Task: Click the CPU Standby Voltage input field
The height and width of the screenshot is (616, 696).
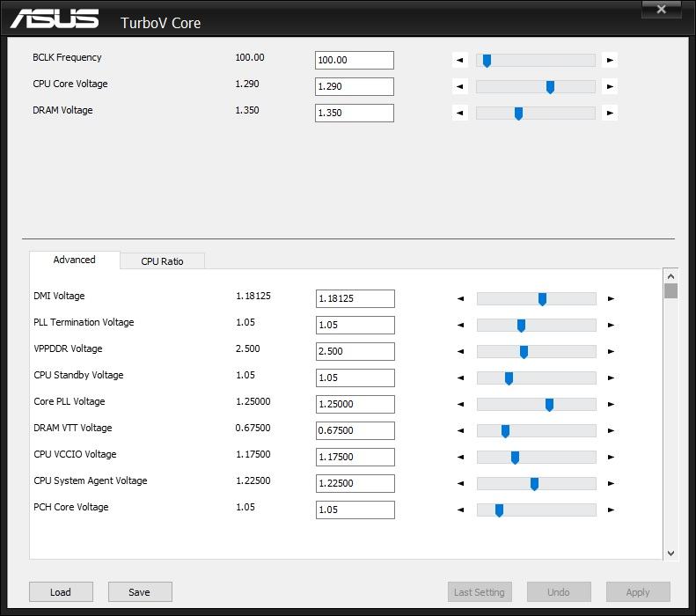Action: click(x=355, y=378)
